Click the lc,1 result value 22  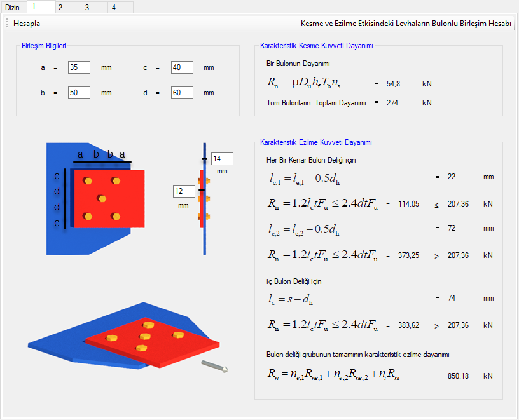coord(452,177)
